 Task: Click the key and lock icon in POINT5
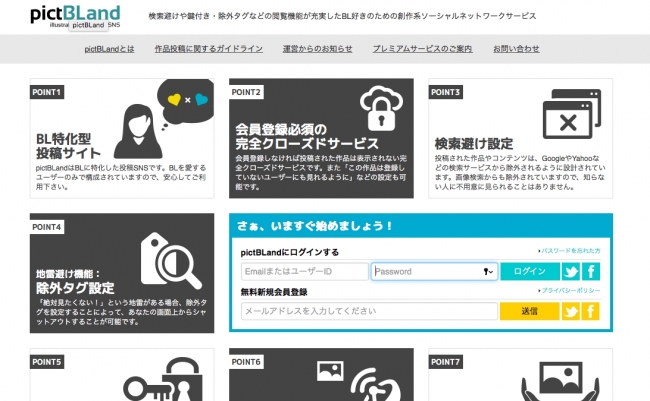point(163,379)
